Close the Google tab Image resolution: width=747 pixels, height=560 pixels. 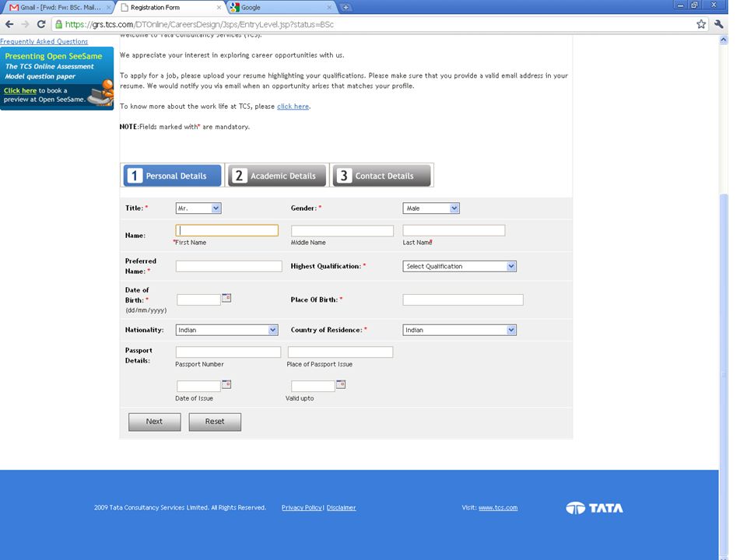pos(328,7)
